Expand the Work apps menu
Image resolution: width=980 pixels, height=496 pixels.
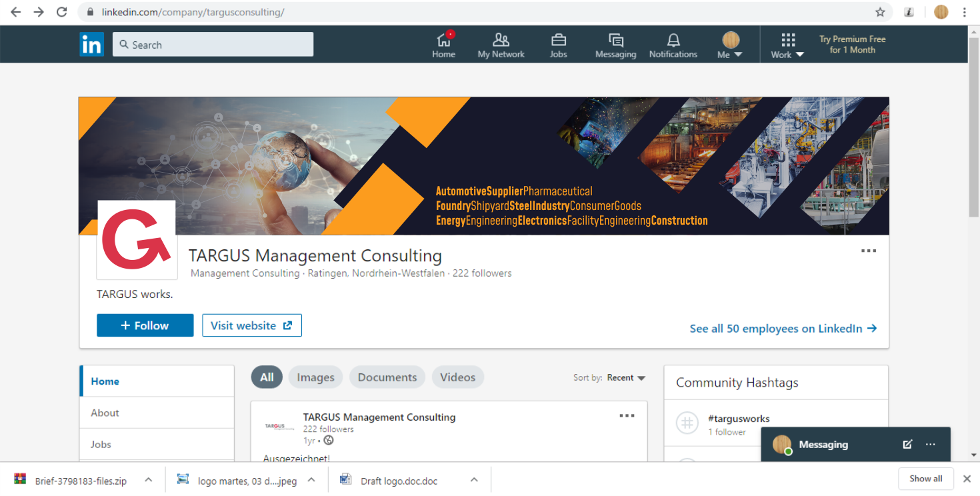coord(788,45)
